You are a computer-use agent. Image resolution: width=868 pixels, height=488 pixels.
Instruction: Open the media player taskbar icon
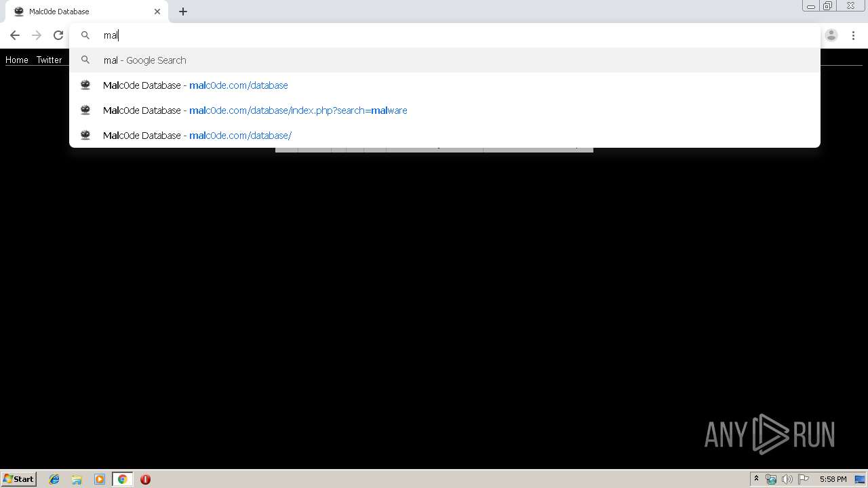100,479
